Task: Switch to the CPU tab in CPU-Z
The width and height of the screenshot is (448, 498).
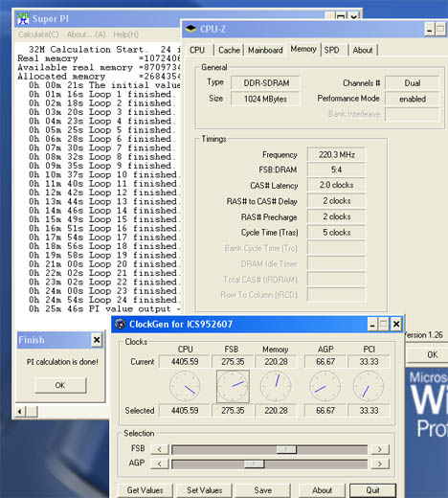Action: [197, 50]
